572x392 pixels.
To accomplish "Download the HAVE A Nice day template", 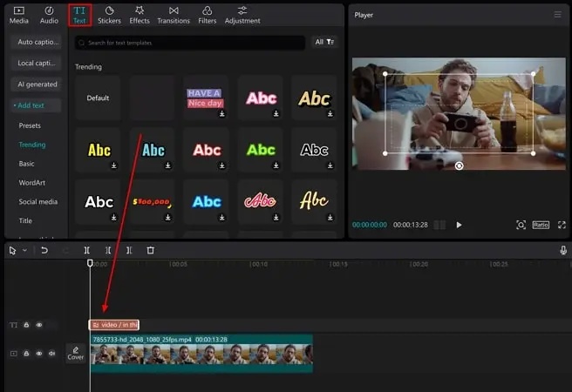I will 221,113.
